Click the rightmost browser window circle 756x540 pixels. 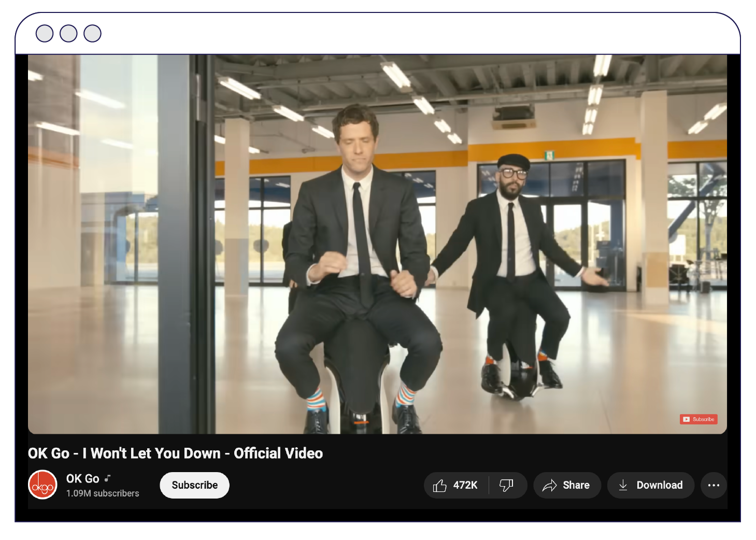pyautogui.click(x=92, y=33)
